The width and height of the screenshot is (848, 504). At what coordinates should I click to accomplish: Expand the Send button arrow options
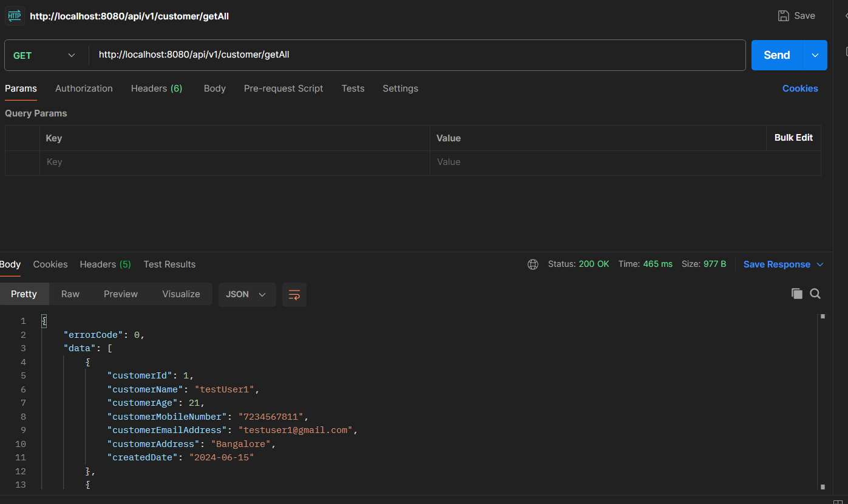coord(815,55)
